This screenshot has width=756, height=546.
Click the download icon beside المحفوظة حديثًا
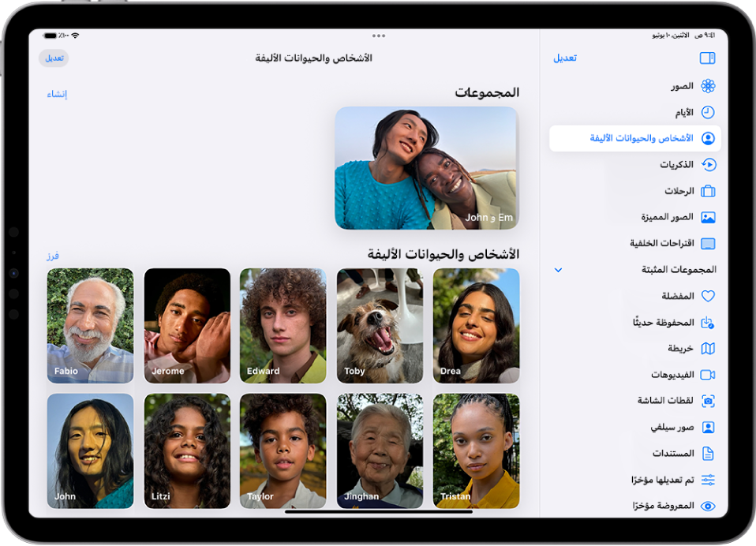click(707, 323)
